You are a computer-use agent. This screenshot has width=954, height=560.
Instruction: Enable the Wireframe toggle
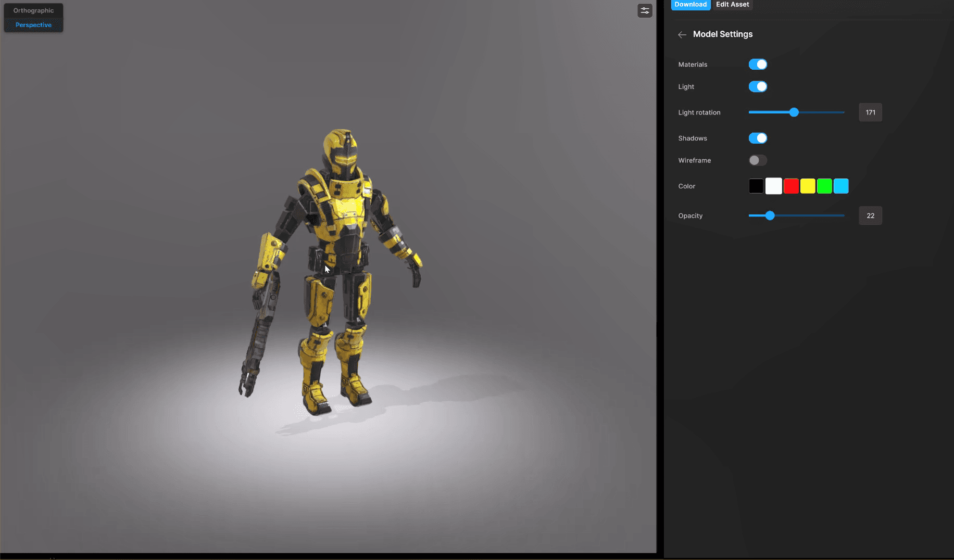tap(758, 160)
